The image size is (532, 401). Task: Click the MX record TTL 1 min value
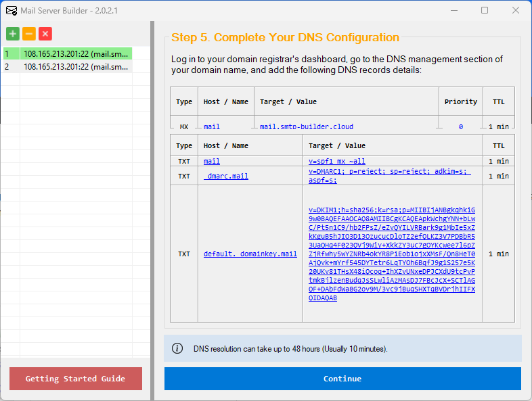coord(499,126)
